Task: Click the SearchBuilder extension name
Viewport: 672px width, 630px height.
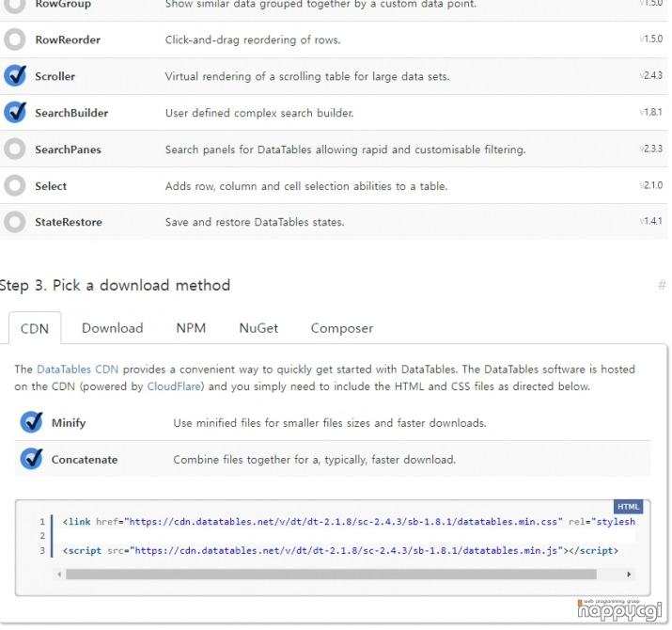Action: (x=71, y=113)
